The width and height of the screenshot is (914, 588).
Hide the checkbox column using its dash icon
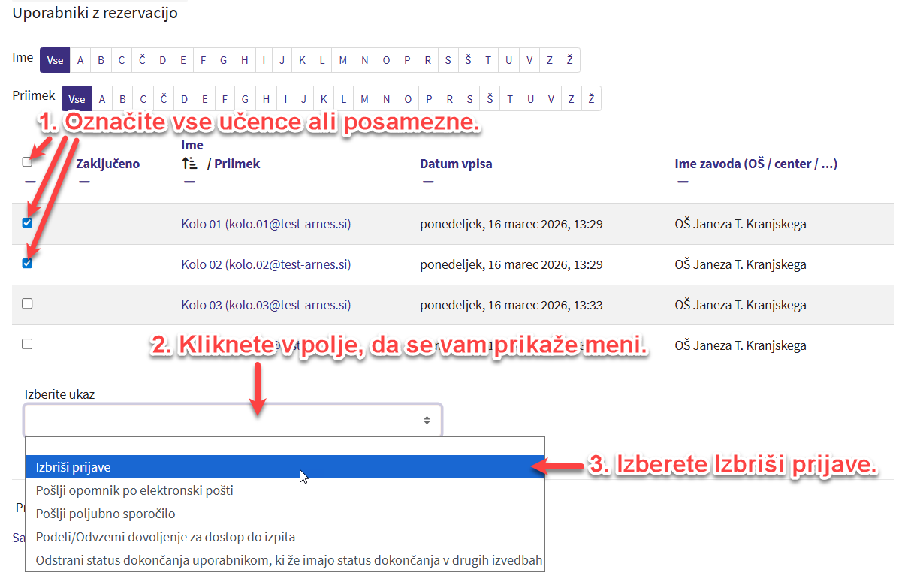point(29,181)
